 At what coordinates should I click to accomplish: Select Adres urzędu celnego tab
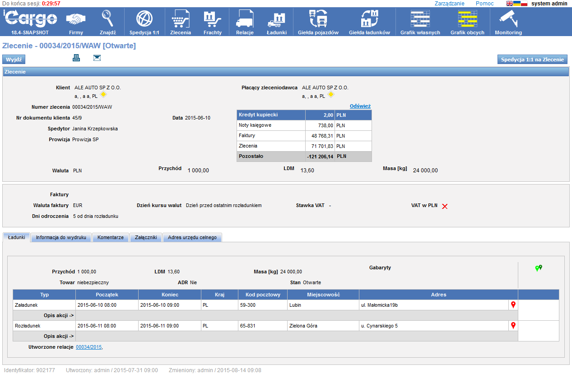192,237
